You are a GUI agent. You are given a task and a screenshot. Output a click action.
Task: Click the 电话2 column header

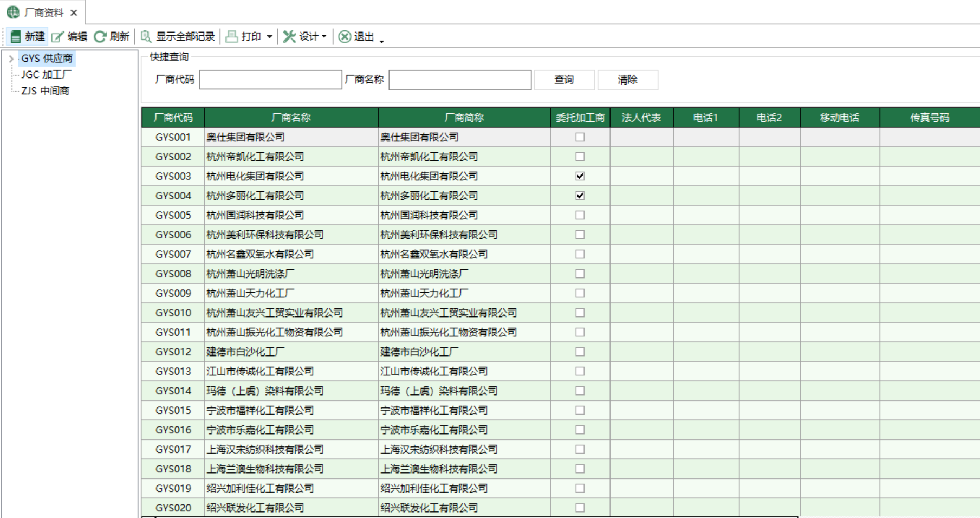pyautogui.click(x=769, y=118)
